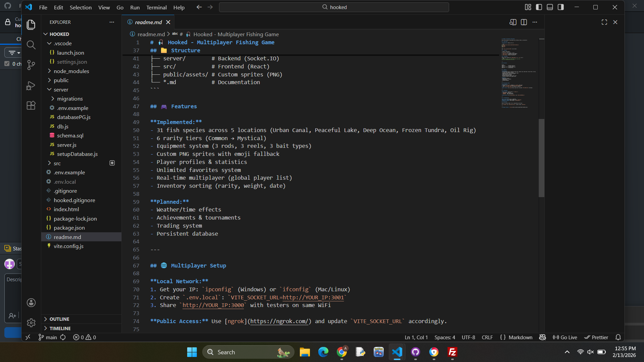Expand the OUTLINE section
This screenshot has height=362, width=644.
coord(81,319)
